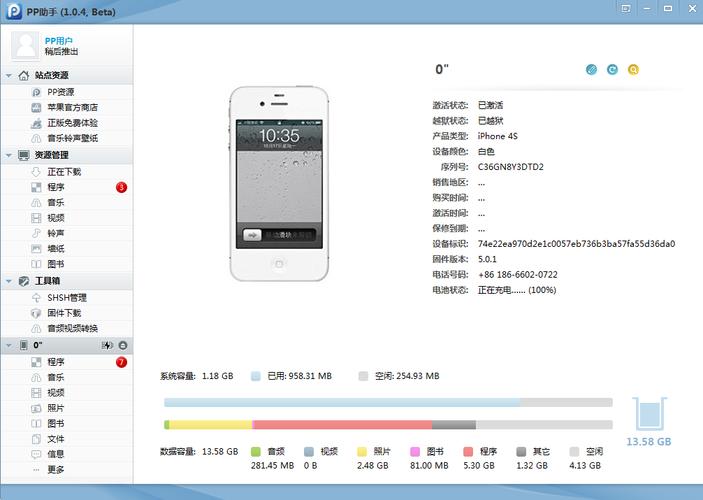Open 音频视频转换 tool

pyautogui.click(x=66, y=328)
